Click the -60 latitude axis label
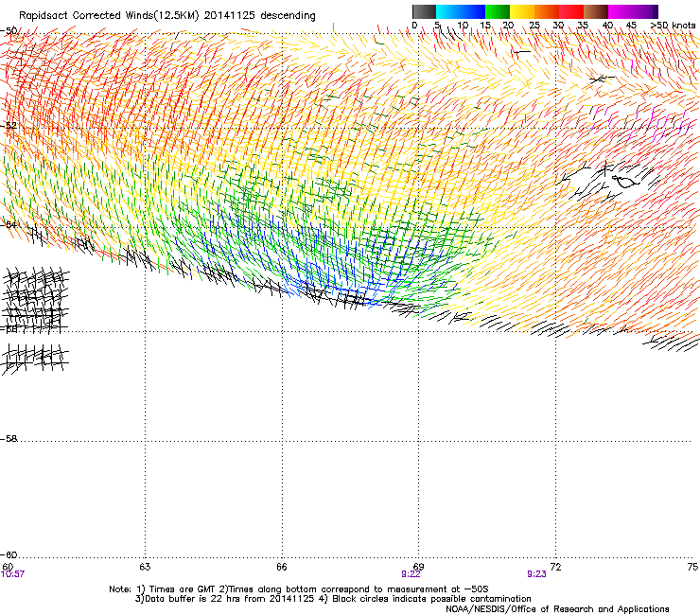Screen dimensions: 700x615 tap(9, 555)
